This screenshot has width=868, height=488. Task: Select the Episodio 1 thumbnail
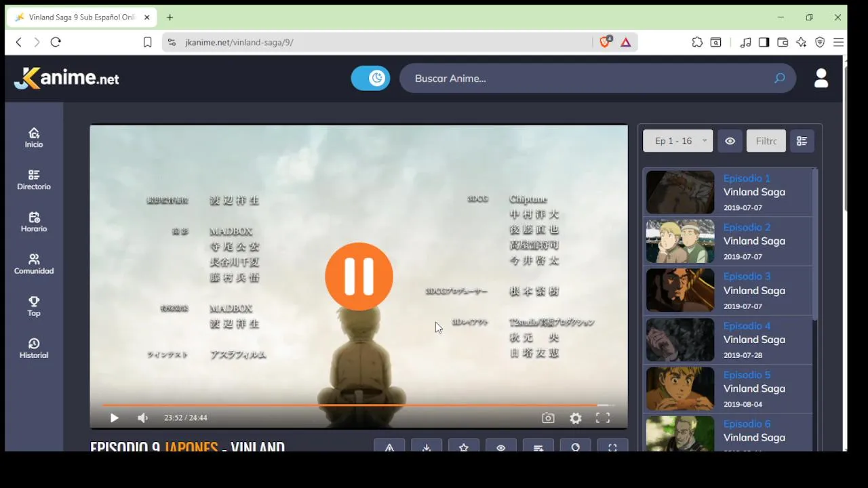pyautogui.click(x=680, y=192)
